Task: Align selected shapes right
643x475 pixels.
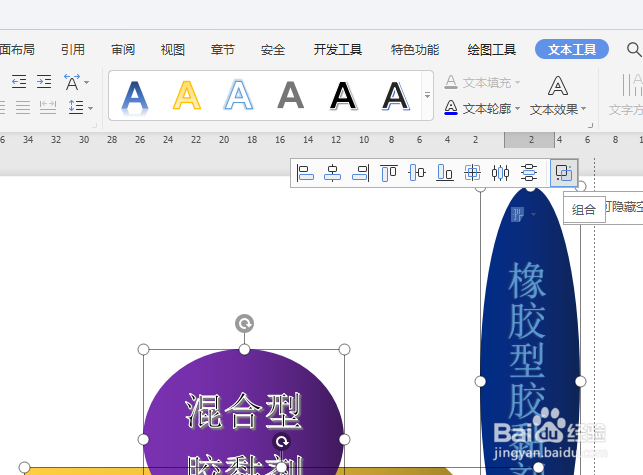Action: point(360,173)
